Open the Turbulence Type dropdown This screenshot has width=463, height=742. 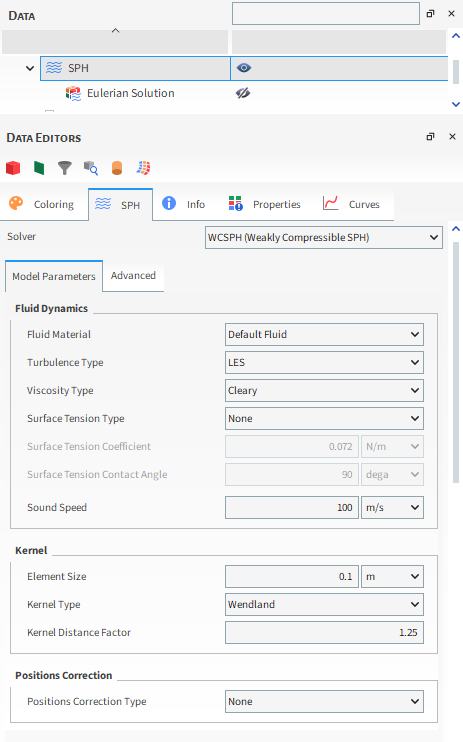click(x=324, y=362)
